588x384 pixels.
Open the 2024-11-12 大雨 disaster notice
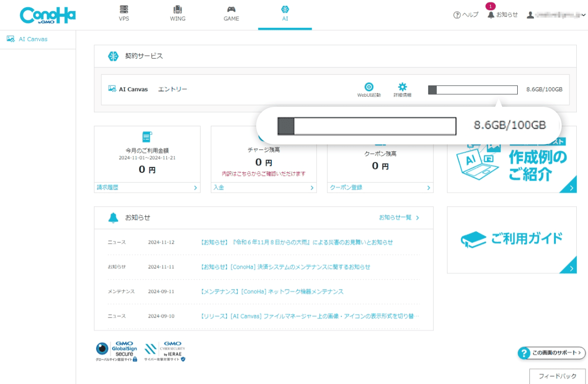coord(297,242)
